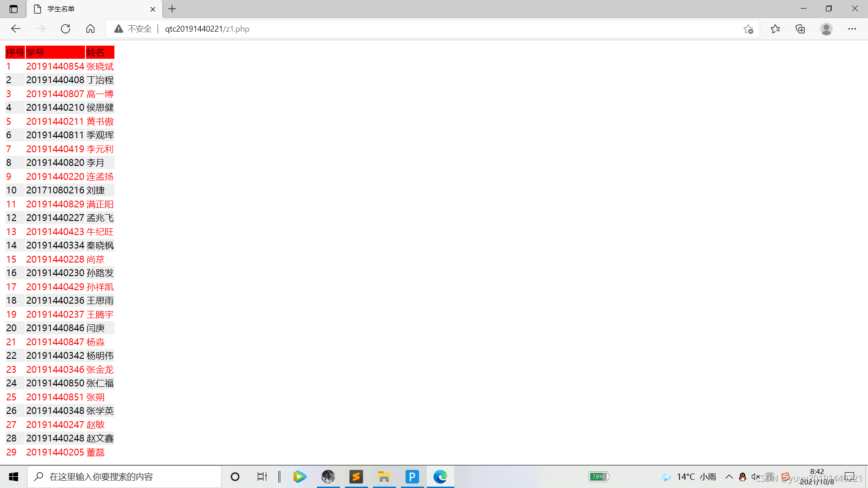Open a new tab with plus button
This screenshot has width=868, height=488.
(x=172, y=9)
